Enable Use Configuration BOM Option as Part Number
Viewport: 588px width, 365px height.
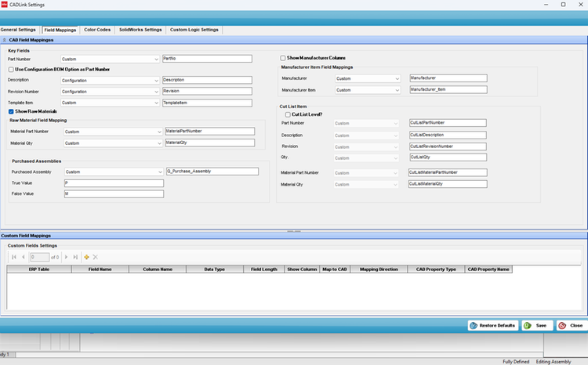click(11, 70)
